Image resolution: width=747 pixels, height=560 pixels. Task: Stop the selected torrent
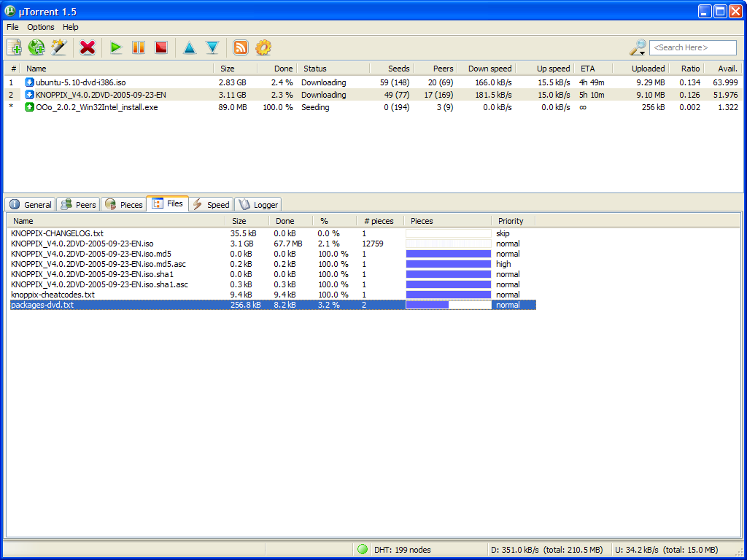(x=161, y=47)
